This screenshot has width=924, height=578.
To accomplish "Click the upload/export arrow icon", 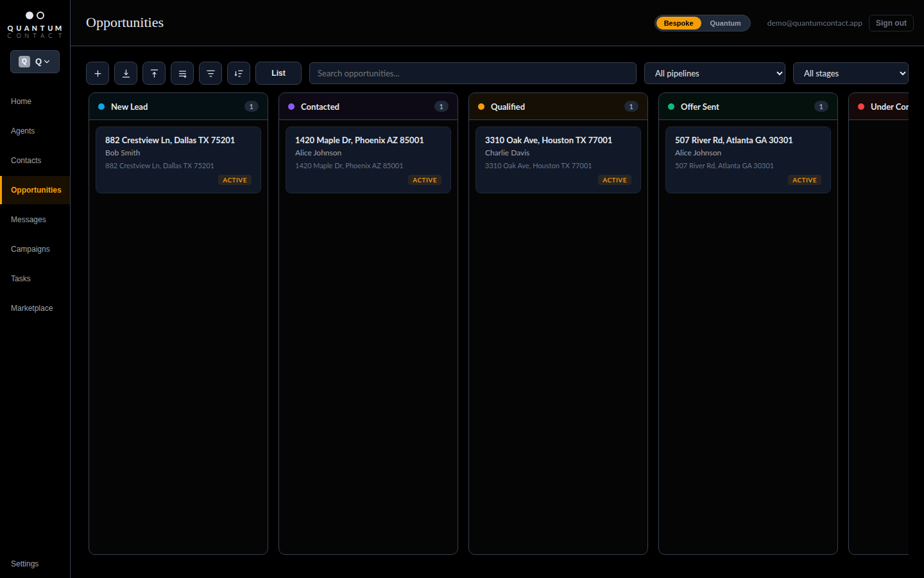I will tap(154, 73).
